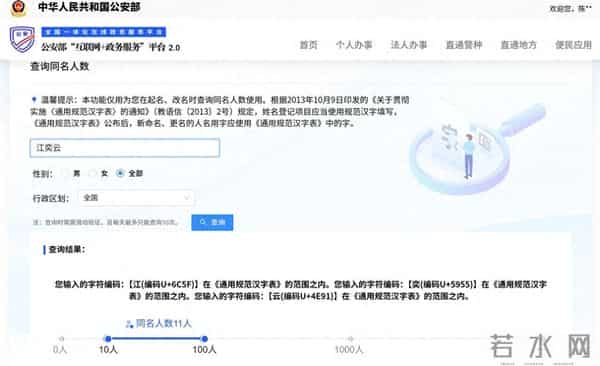Viewport: 600px width, 366px height.
Task: Open the 首页 menu item
Action: click(308, 45)
